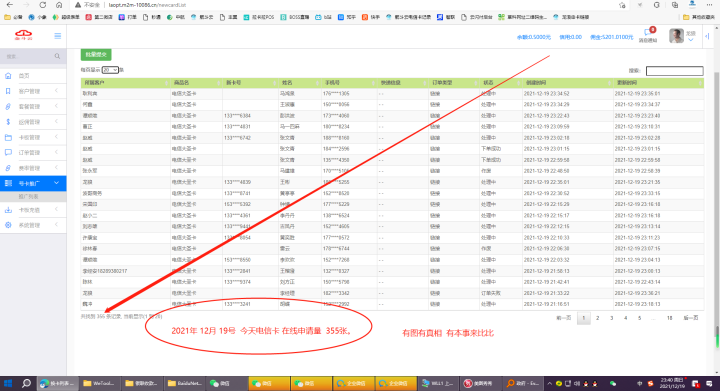This screenshot has height=391, width=720.
Task: Click the download tray sidebar icon
Action: (8, 210)
